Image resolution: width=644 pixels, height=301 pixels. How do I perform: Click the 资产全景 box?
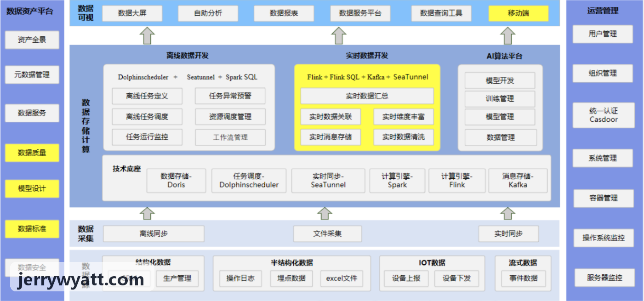(x=32, y=40)
